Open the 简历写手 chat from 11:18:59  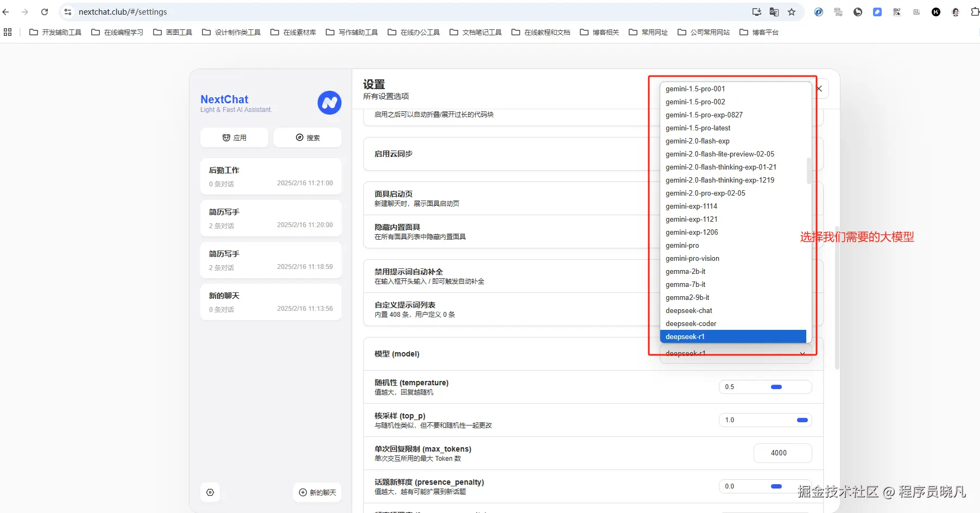coord(271,260)
